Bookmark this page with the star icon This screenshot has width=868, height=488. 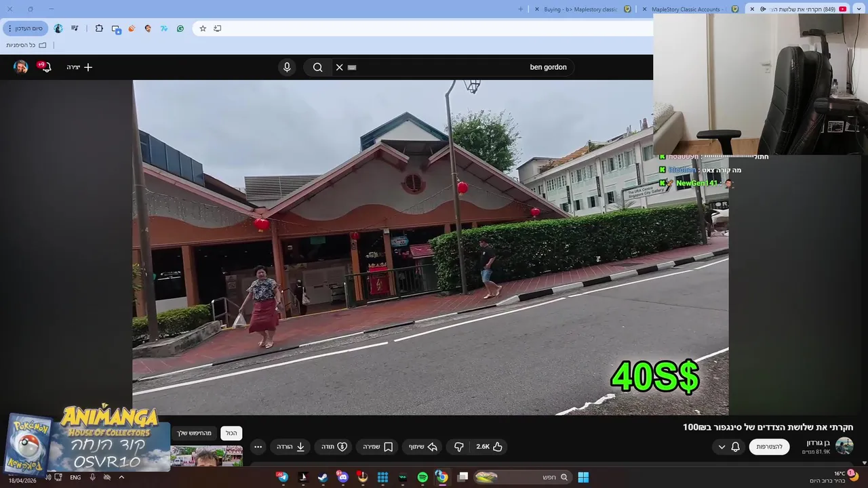coord(203,28)
